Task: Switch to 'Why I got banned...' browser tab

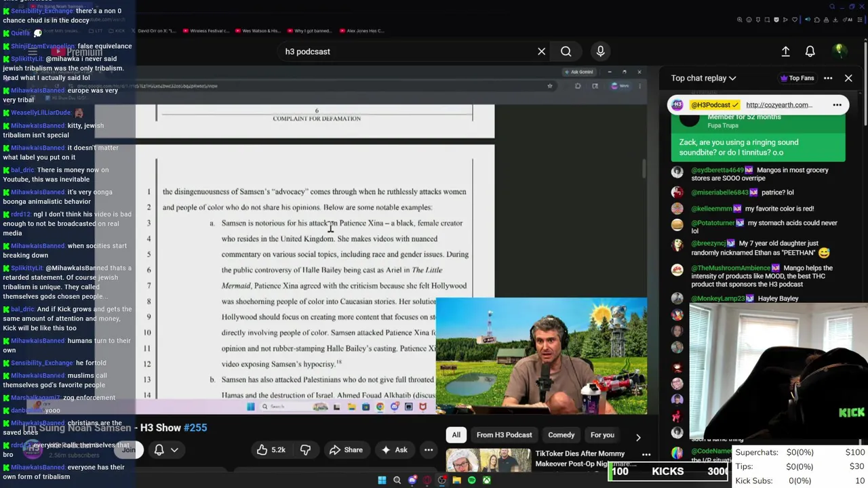Action: (x=310, y=30)
